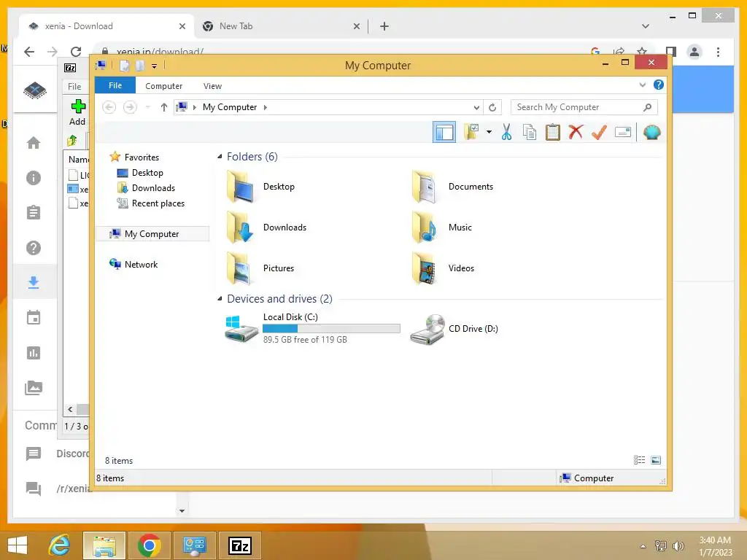Select Network in the navigation pane
The width and height of the screenshot is (747, 560).
coord(141,264)
